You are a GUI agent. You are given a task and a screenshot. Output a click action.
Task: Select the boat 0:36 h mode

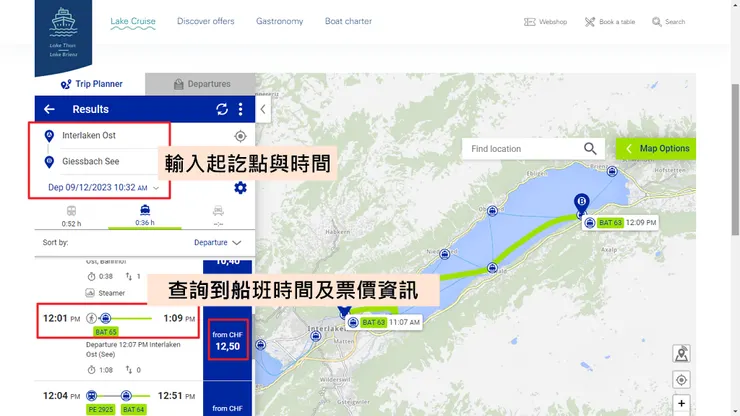point(145,216)
